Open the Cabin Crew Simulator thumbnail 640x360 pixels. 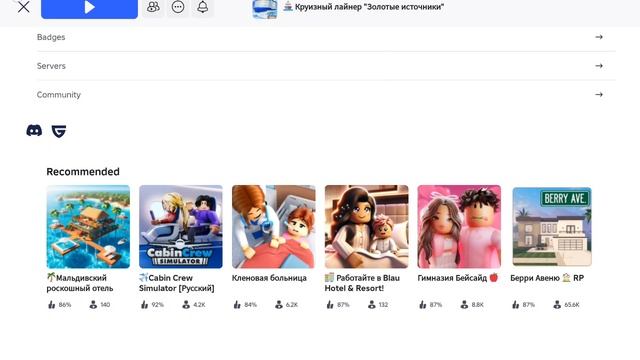181,227
